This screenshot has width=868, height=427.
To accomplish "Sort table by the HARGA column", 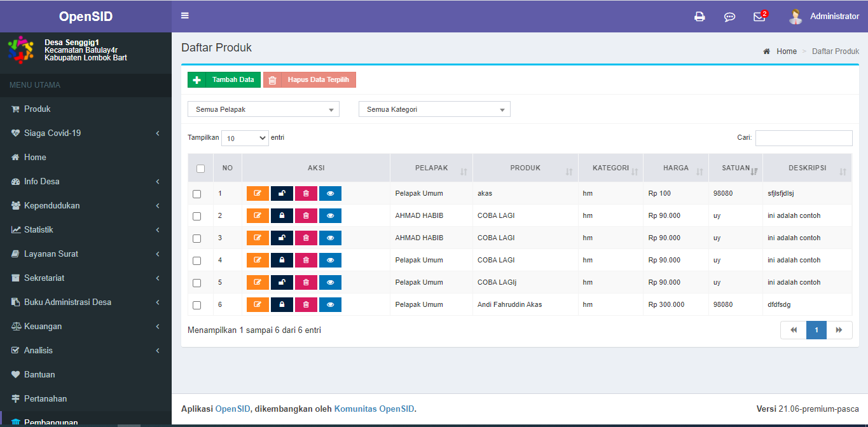I will (675, 168).
